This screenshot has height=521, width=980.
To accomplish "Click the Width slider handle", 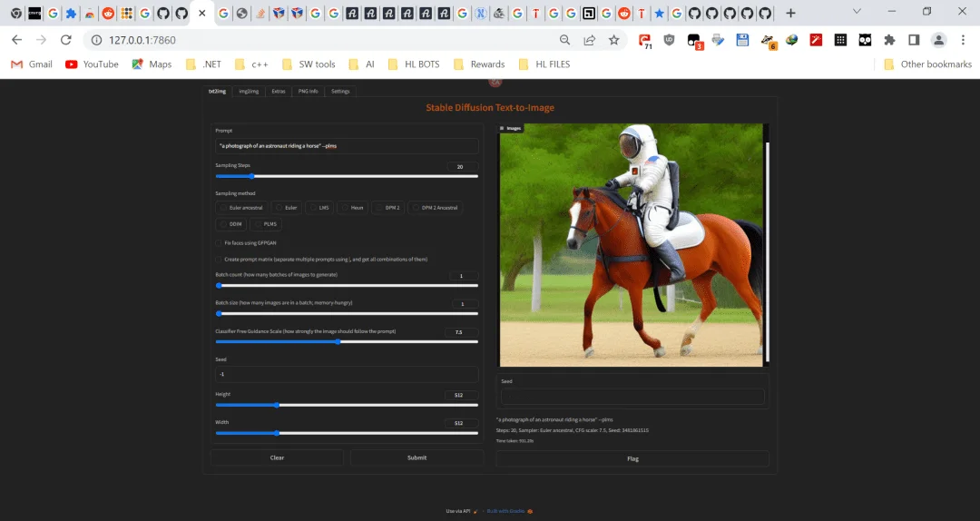I will (276, 433).
